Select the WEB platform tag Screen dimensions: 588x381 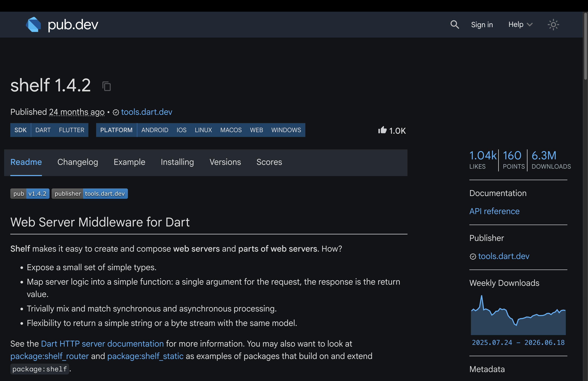point(257,130)
